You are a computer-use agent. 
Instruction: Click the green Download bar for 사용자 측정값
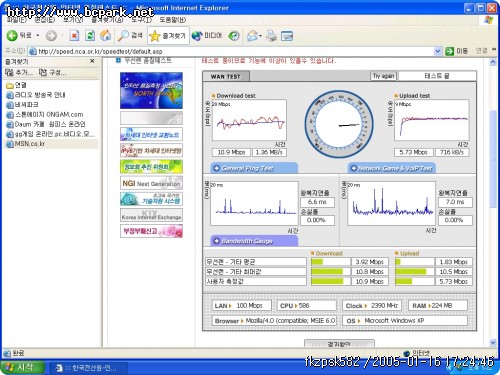coord(327,281)
